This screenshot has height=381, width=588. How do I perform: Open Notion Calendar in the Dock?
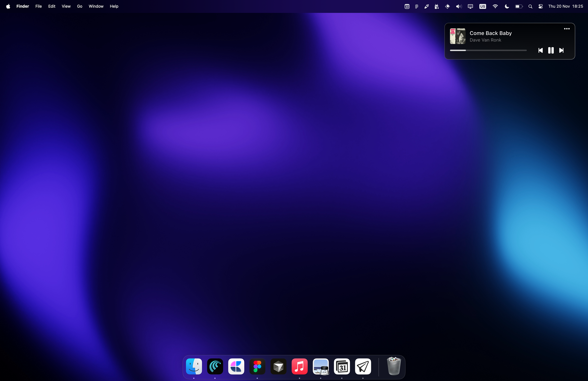342,366
